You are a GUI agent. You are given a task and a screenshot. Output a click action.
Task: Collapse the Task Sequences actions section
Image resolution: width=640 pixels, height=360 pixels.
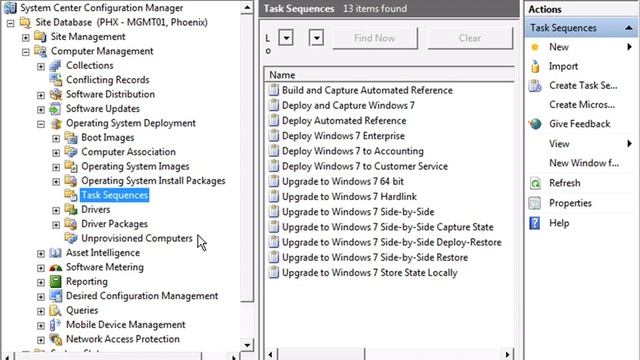629,28
